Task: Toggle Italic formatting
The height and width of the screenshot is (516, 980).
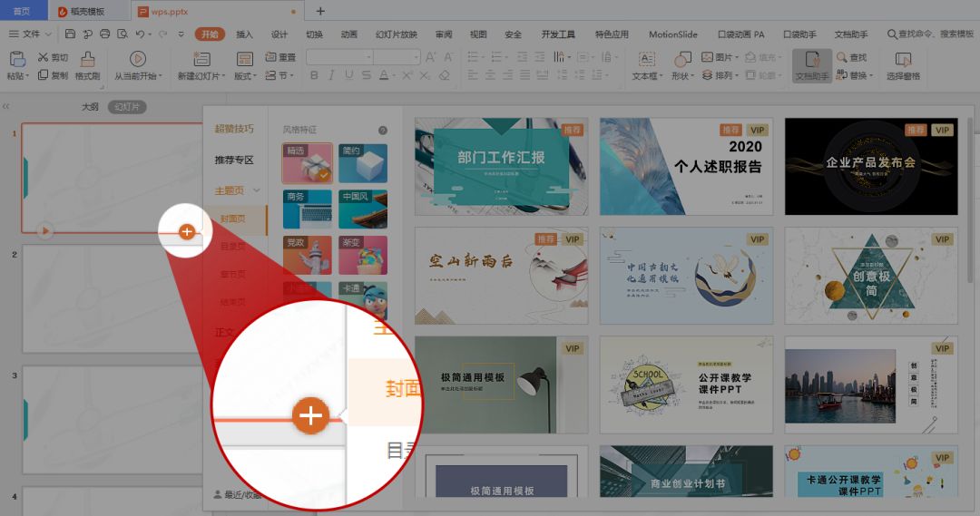Action: 331,75
